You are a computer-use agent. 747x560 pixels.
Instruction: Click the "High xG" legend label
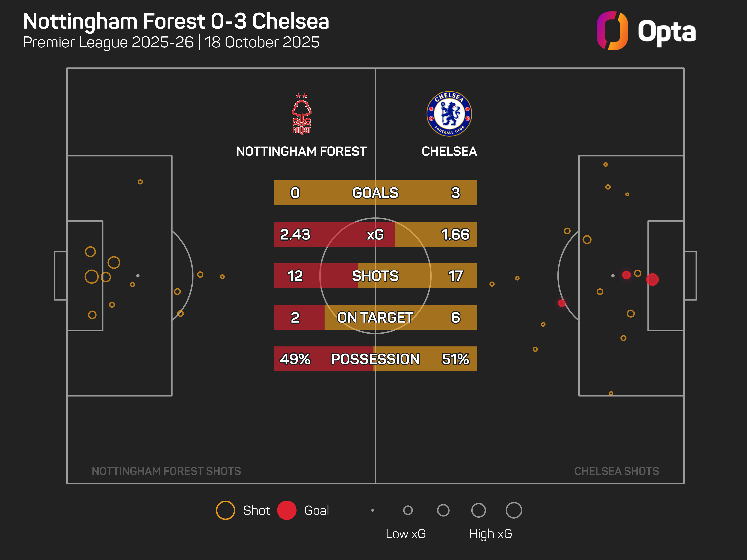490,534
